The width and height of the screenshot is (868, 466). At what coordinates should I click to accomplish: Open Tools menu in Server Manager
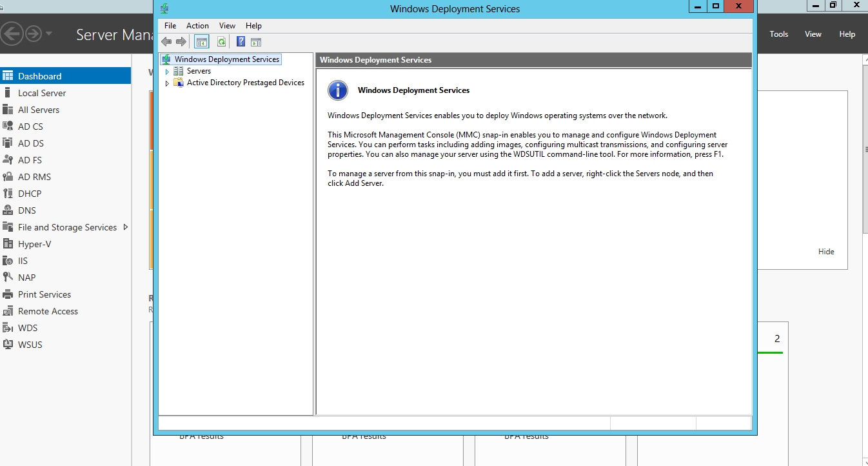pyautogui.click(x=778, y=34)
